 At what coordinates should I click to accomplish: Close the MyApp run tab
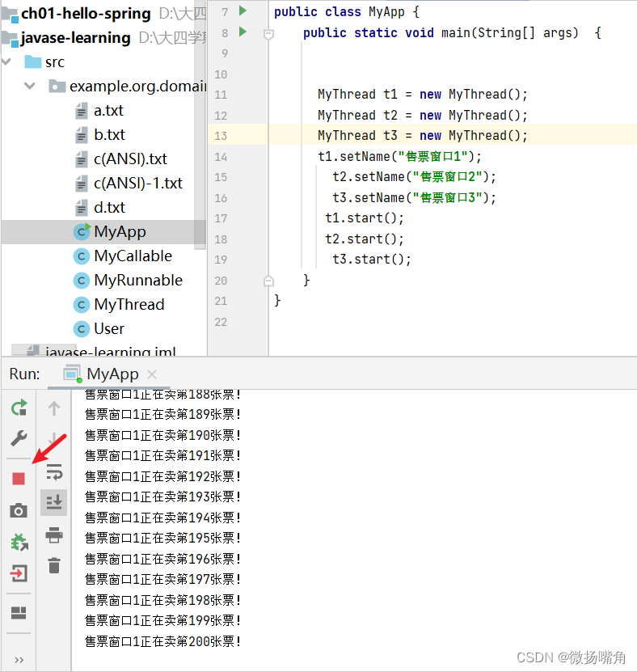point(152,374)
